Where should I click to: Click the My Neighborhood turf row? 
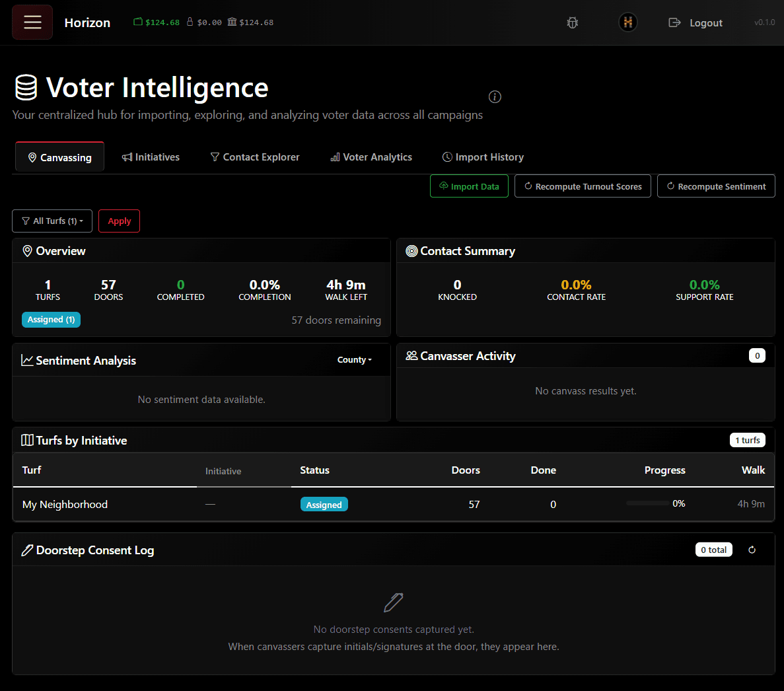point(394,504)
